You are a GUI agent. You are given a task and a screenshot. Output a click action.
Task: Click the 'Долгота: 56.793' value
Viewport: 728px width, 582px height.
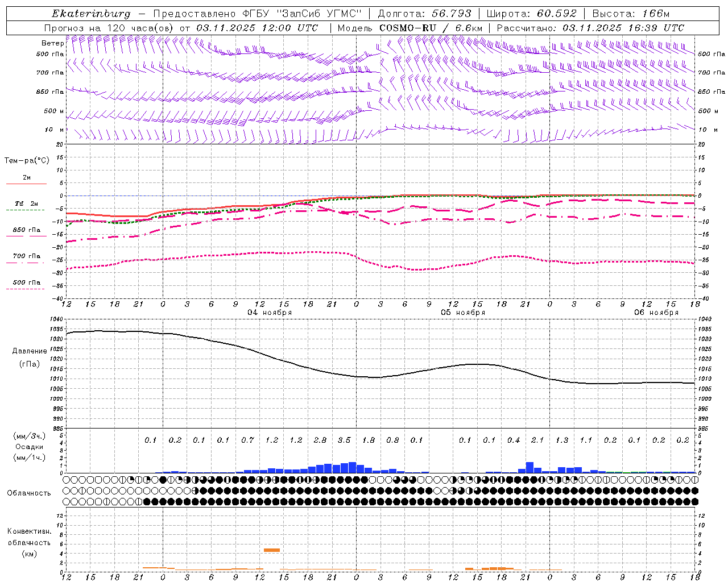424,14
